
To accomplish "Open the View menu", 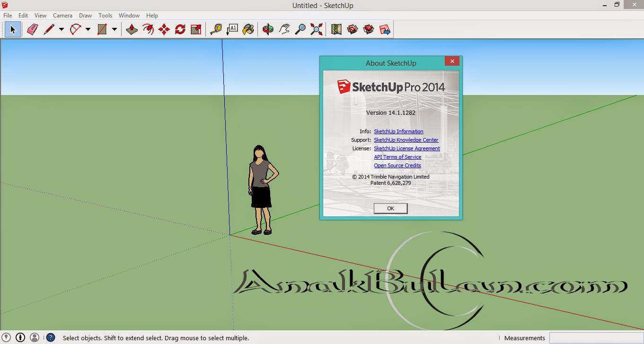I will click(40, 16).
